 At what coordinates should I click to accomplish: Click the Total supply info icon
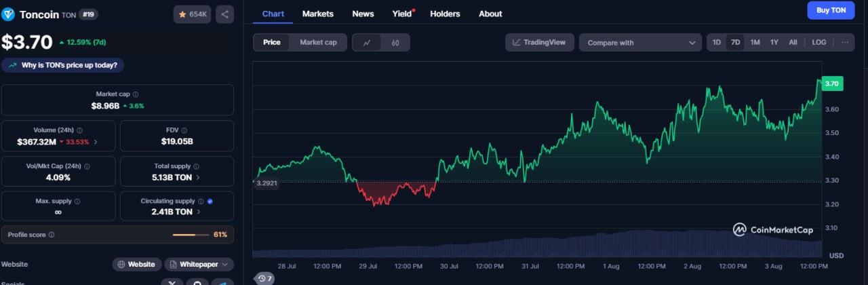coord(196,166)
